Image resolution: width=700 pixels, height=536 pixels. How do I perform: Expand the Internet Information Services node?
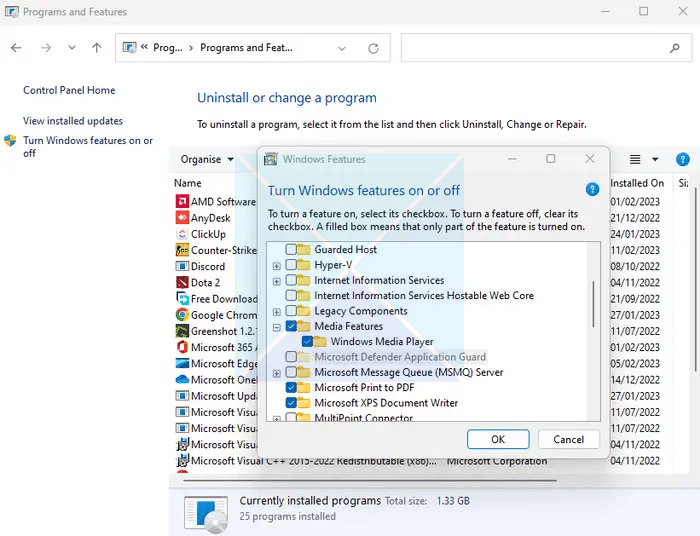point(277,282)
